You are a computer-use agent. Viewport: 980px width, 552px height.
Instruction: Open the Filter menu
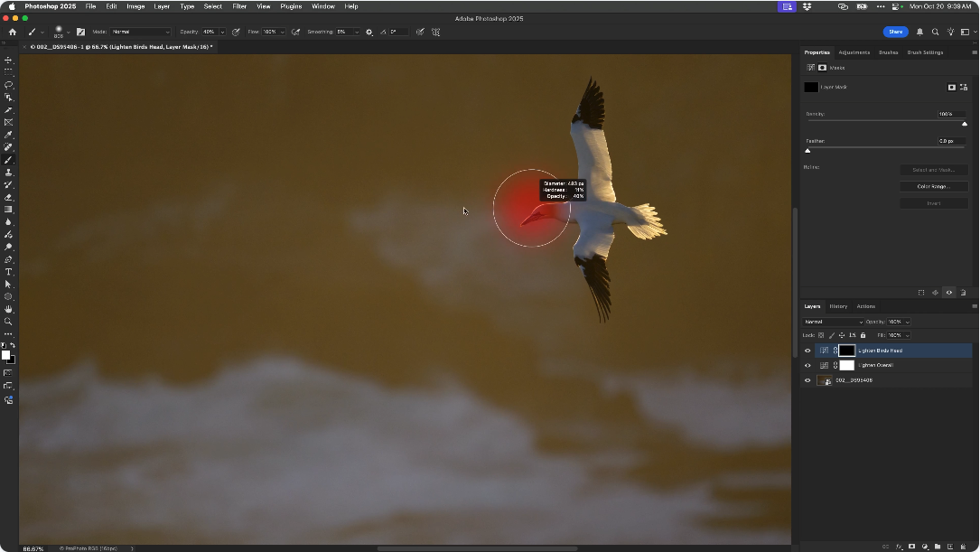click(x=239, y=6)
